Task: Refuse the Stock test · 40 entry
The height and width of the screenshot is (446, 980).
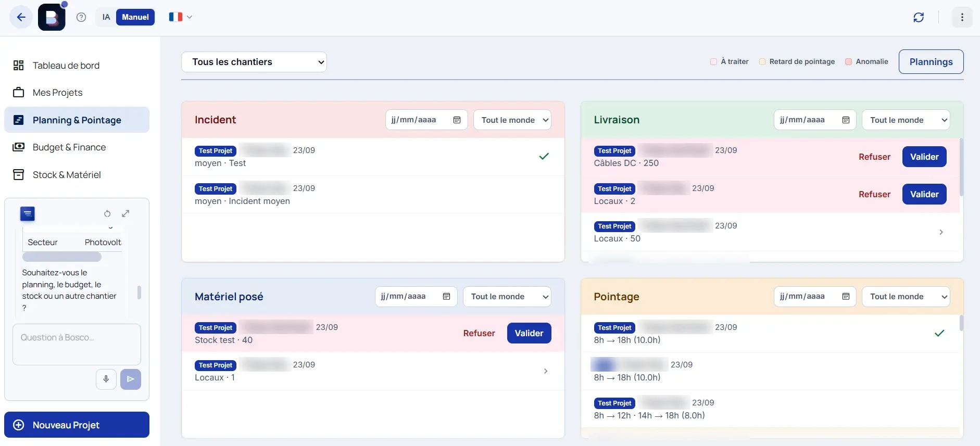Action: tap(479, 333)
